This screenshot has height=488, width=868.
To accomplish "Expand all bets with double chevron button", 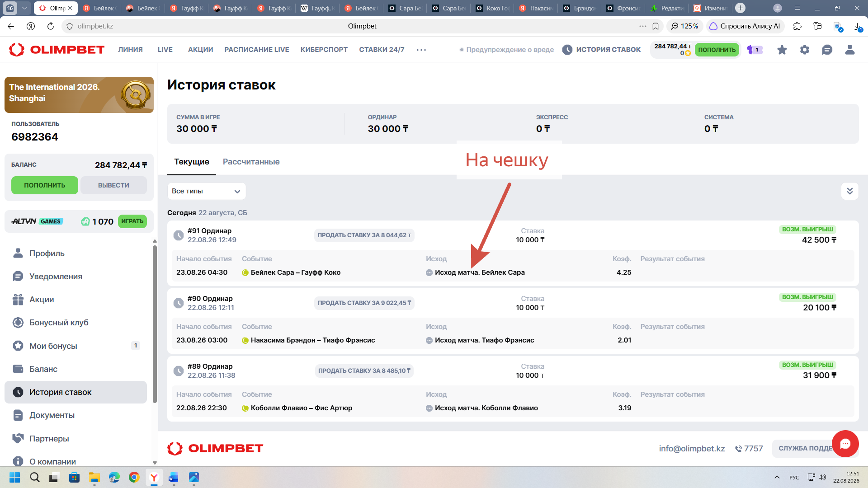I will pos(850,191).
